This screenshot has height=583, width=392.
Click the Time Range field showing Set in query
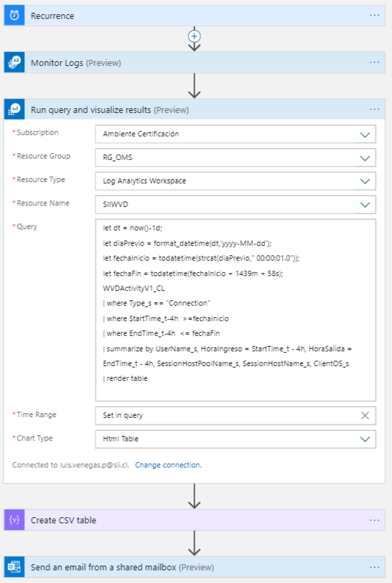click(236, 415)
